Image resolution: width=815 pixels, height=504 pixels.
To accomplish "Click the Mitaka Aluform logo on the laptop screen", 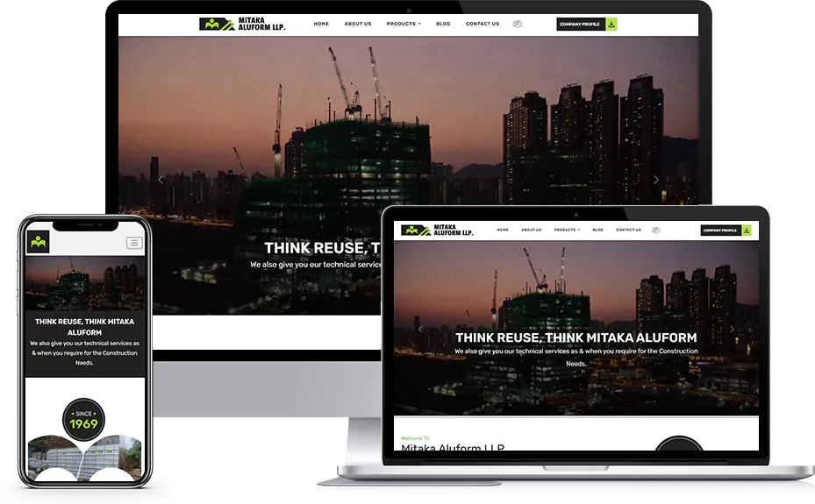I will click(437, 230).
